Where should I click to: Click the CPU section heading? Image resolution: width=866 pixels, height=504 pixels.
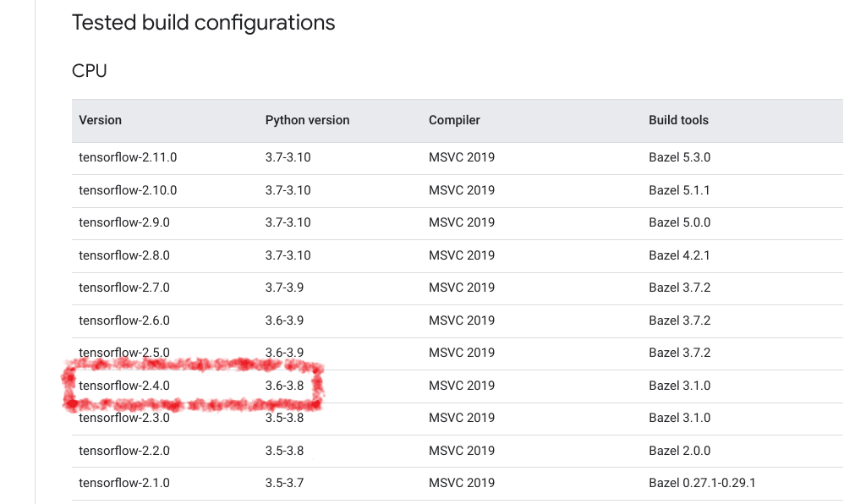pos(90,71)
